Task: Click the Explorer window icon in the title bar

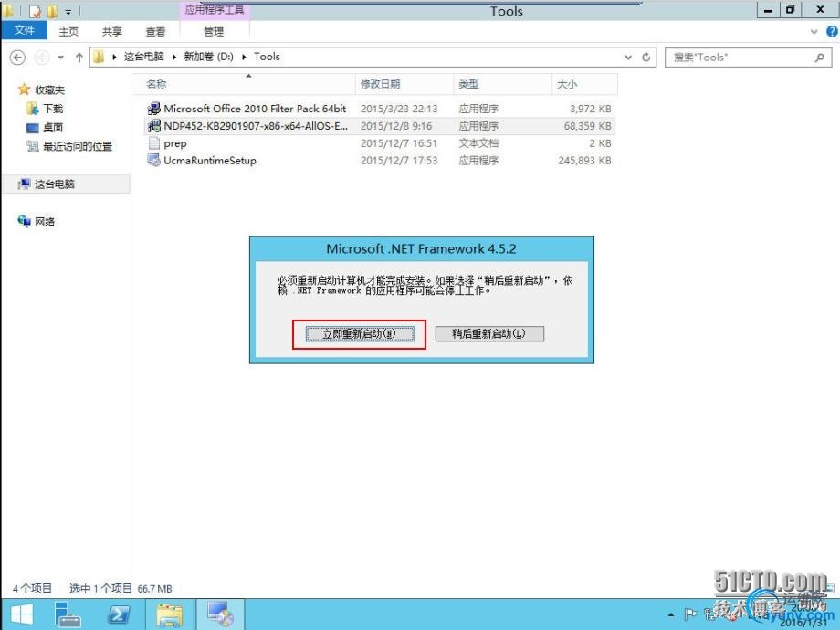Action: (7, 11)
